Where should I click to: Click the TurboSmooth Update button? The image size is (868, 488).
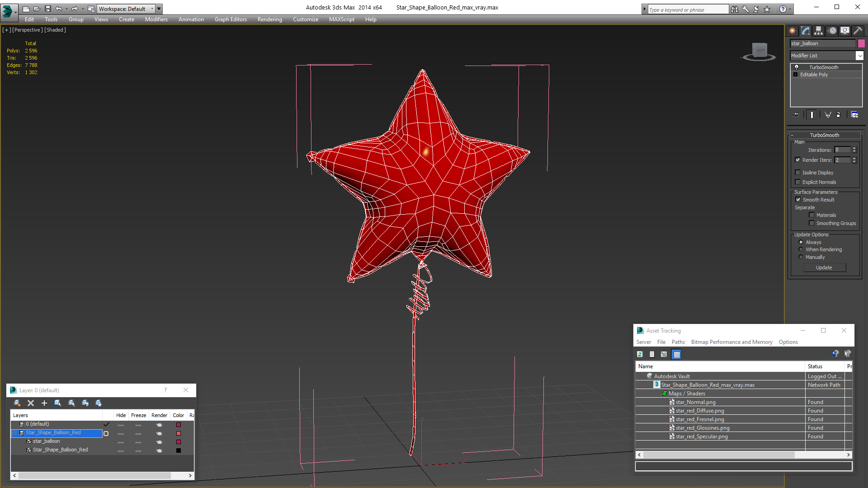click(x=824, y=267)
